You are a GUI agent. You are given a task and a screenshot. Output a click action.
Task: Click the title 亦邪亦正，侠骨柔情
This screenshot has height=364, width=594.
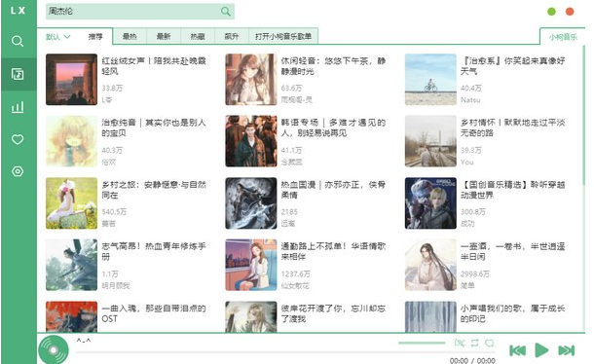click(333, 190)
